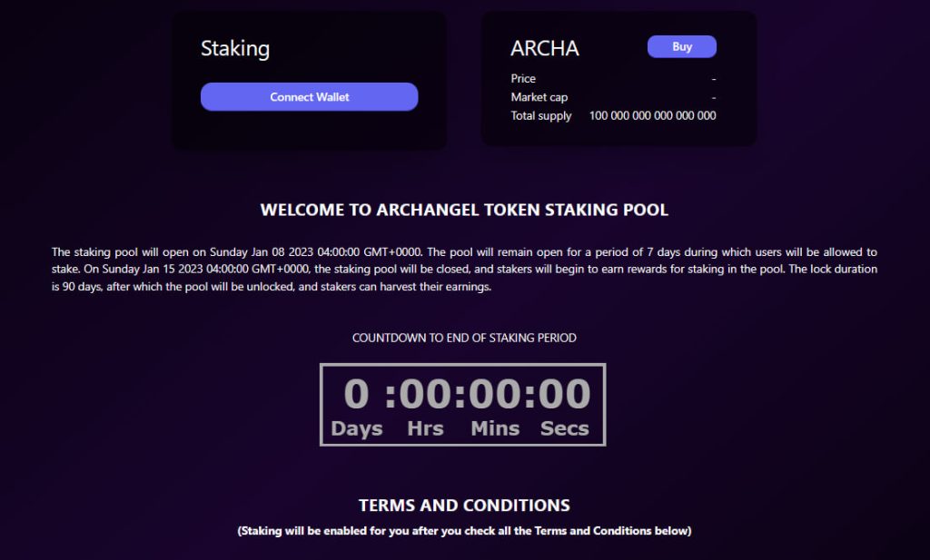The width and height of the screenshot is (930, 560).
Task: Click the seconds digits of the countdown timer
Action: click(564, 394)
